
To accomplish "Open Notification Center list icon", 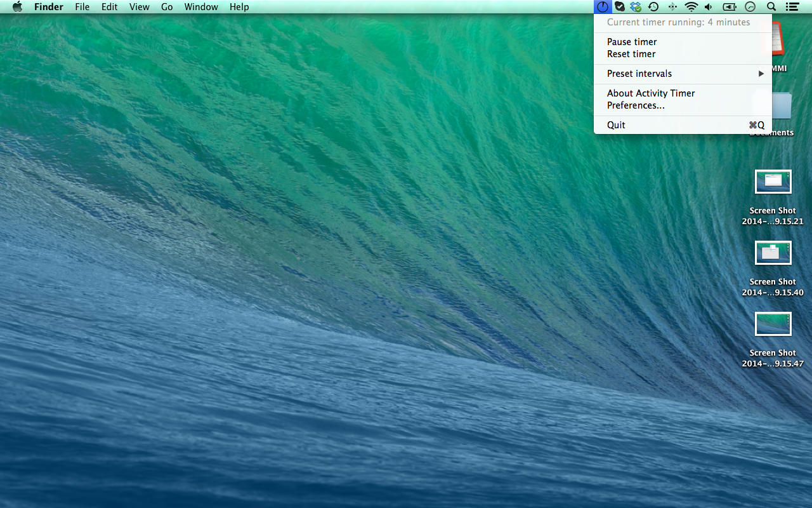I will [792, 7].
